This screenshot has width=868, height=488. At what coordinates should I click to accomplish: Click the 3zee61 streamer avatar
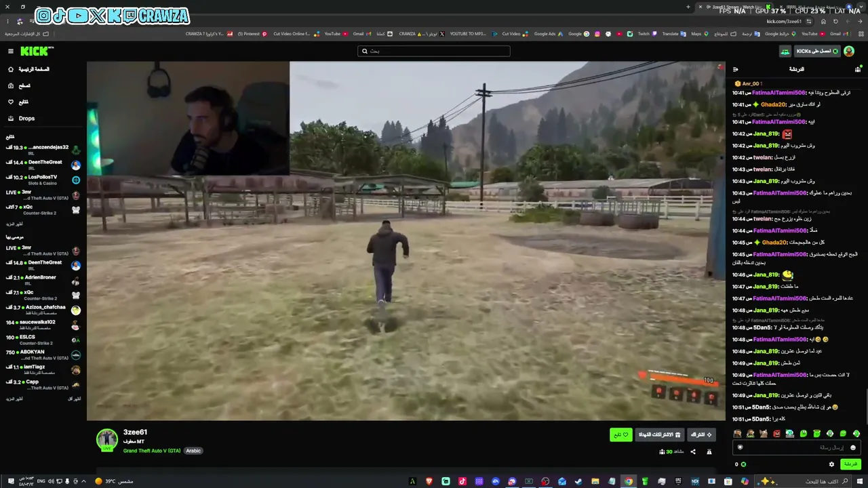(107, 440)
